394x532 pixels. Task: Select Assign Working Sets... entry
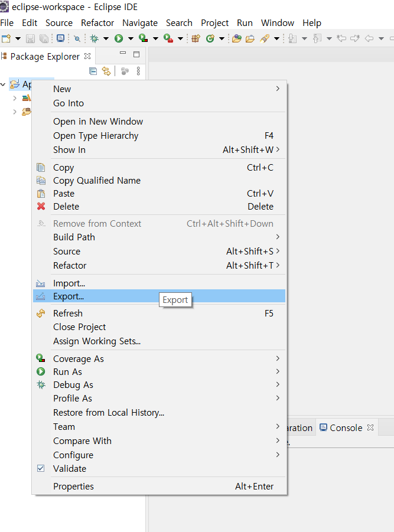[x=159, y=341]
